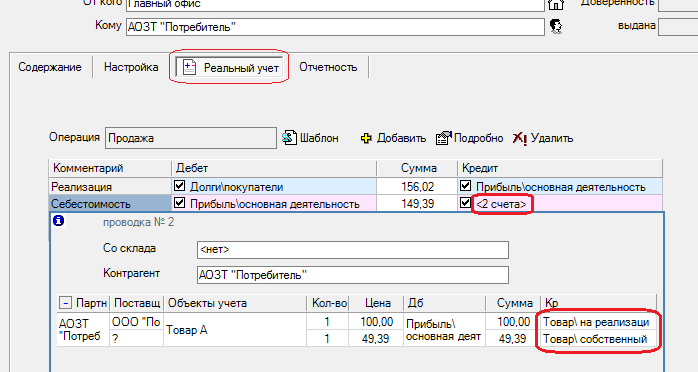Click the person icon beside the Кому field
Image resolution: width=698 pixels, height=372 pixels.
[556, 26]
